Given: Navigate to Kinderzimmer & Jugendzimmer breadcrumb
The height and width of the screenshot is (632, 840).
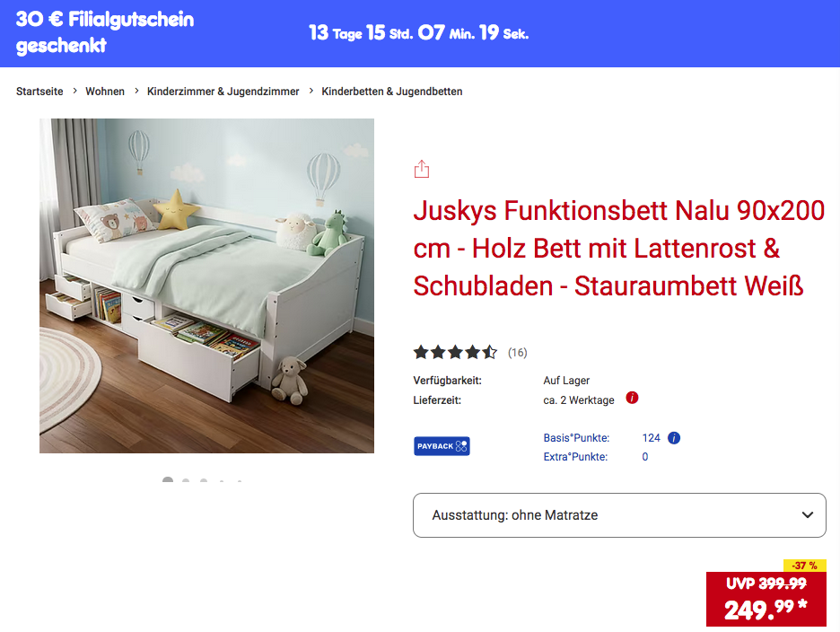Looking at the screenshot, I should click(x=223, y=92).
